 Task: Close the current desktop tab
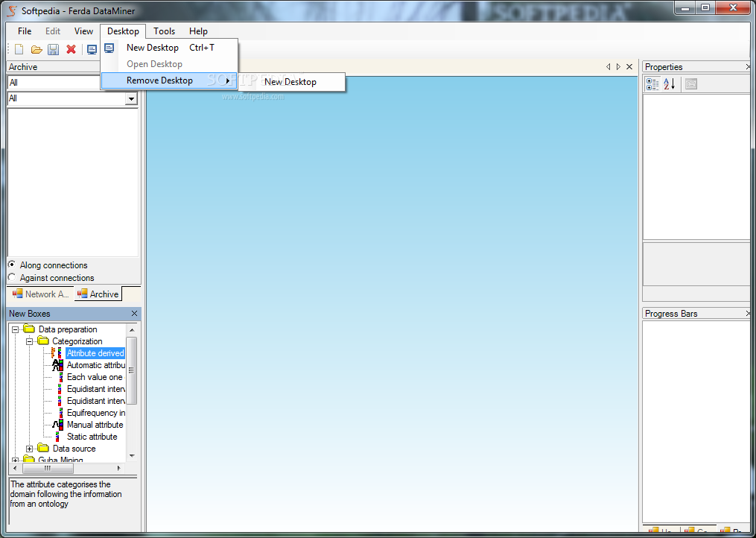tap(629, 66)
